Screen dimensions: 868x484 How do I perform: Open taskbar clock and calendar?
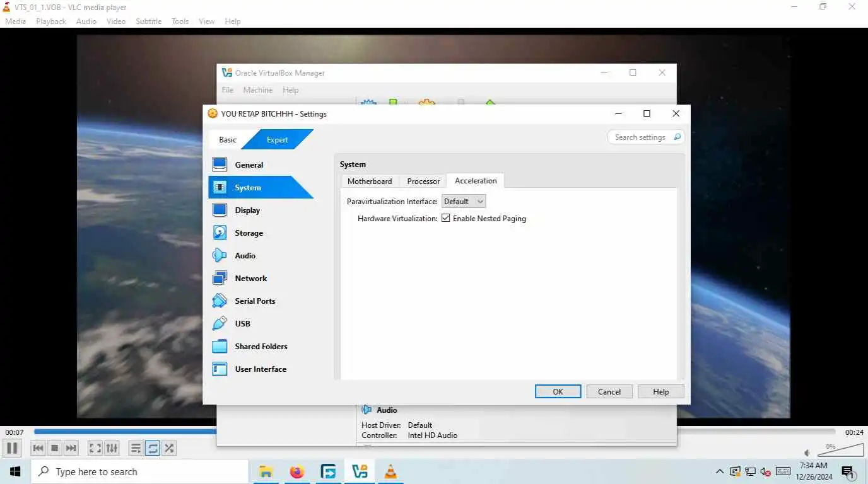click(812, 471)
